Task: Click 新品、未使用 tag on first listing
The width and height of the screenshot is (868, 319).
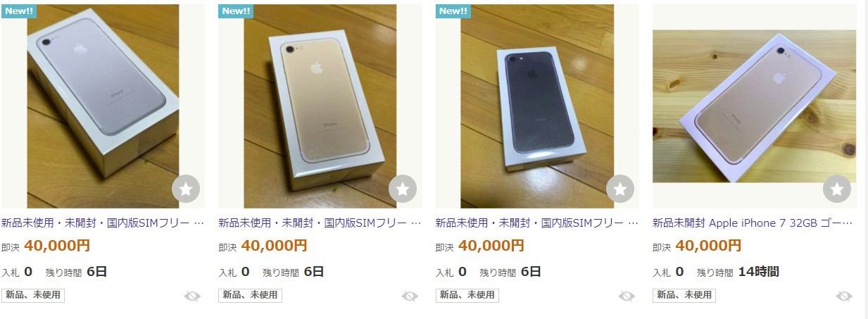Action: click(33, 295)
